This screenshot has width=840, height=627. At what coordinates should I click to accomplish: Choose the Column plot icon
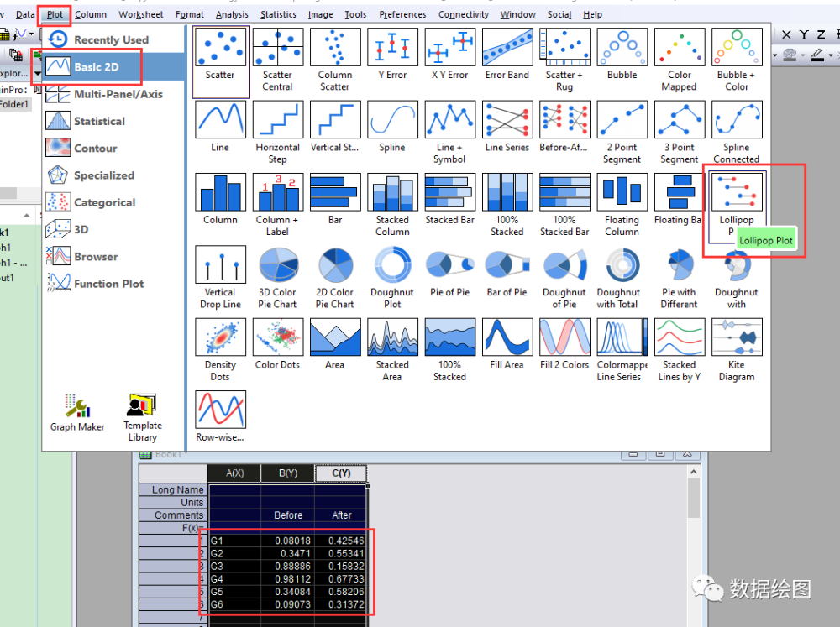click(x=220, y=191)
